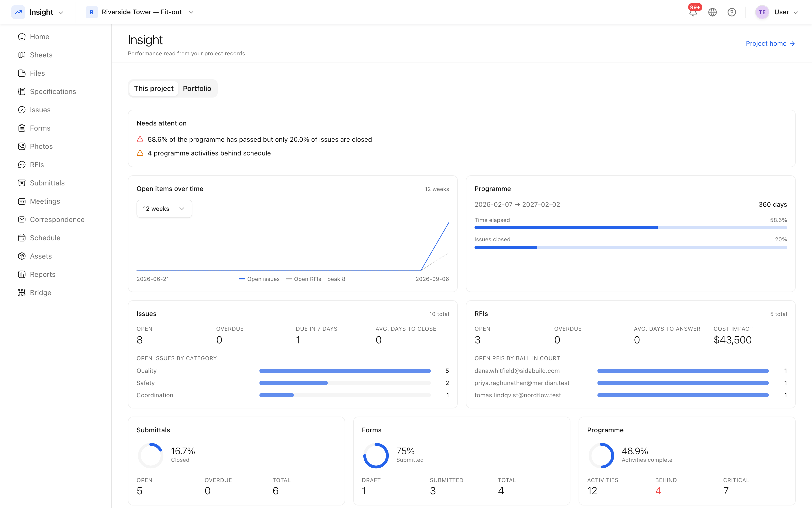
Task: Click the Forms clipboard icon
Action: click(22, 128)
